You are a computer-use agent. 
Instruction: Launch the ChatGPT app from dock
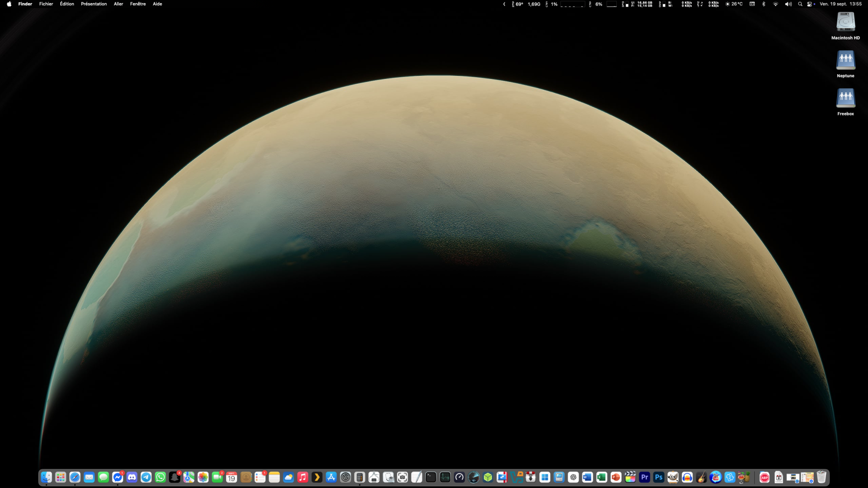[x=573, y=478]
